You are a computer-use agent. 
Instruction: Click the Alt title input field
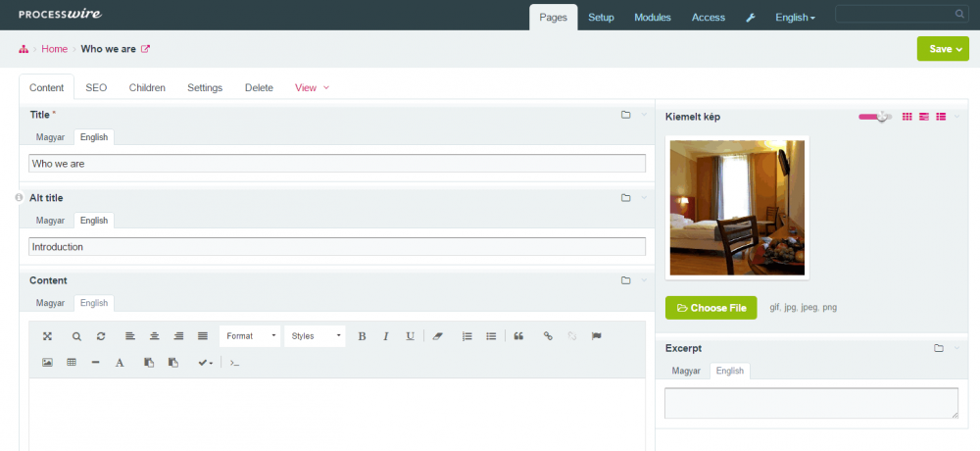pyautogui.click(x=337, y=247)
